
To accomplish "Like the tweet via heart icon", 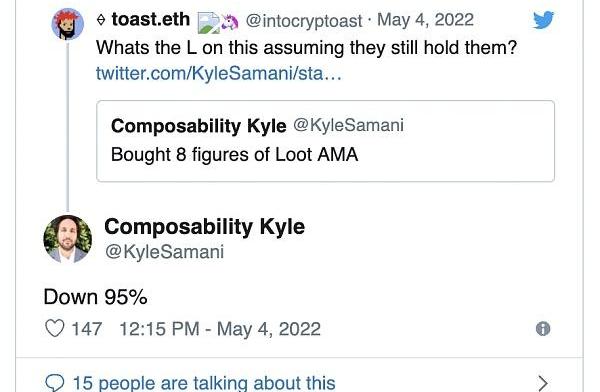I will click(55, 328).
